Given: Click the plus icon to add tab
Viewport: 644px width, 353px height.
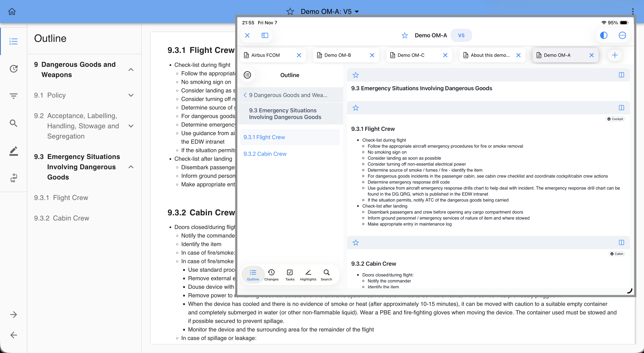Looking at the screenshot, I should [615, 55].
